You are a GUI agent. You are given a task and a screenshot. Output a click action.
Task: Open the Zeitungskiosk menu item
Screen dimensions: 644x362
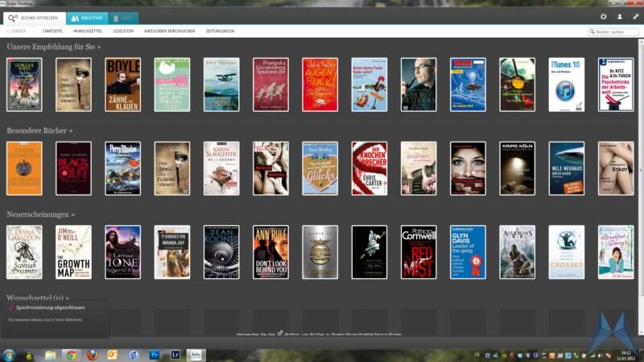[220, 31]
